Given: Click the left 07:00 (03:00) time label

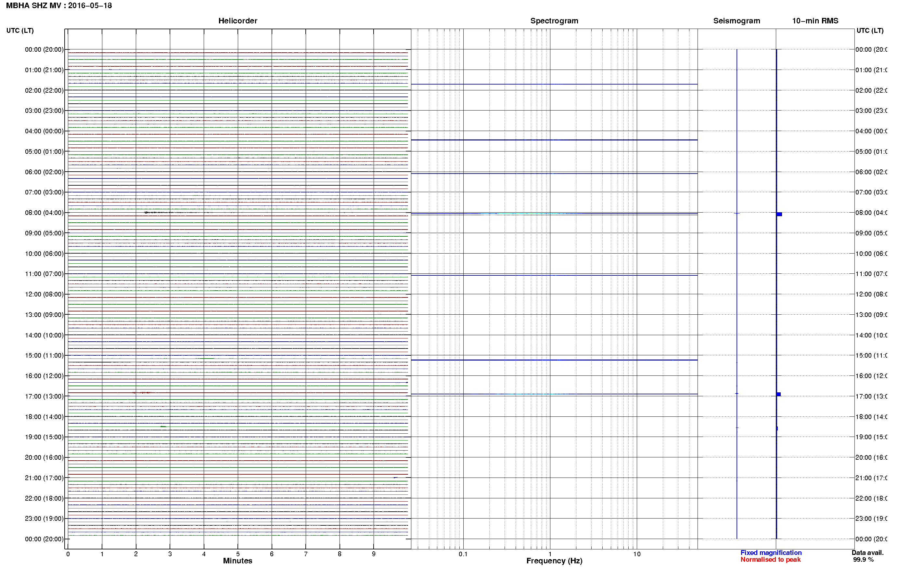Looking at the screenshot, I should coord(44,192).
